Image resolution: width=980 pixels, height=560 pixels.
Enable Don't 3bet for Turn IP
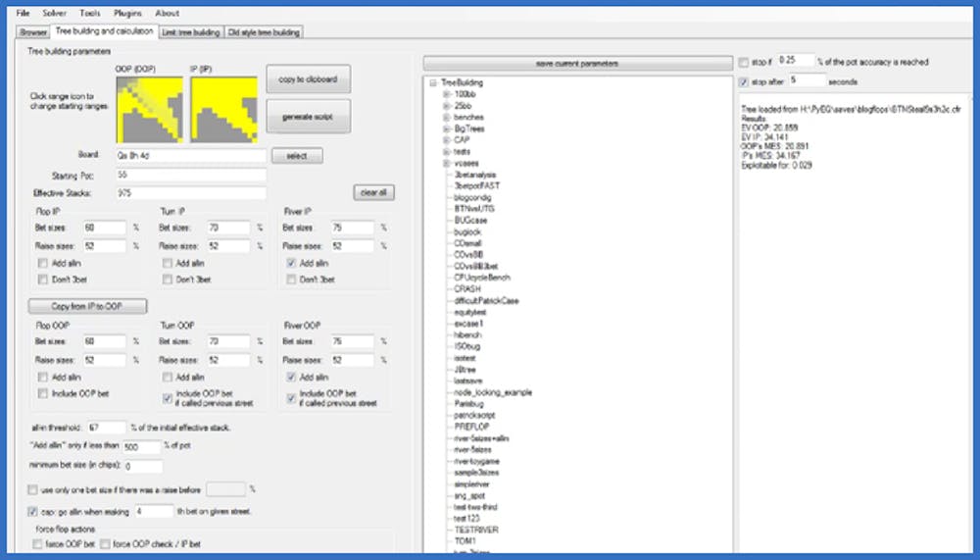coord(167,280)
